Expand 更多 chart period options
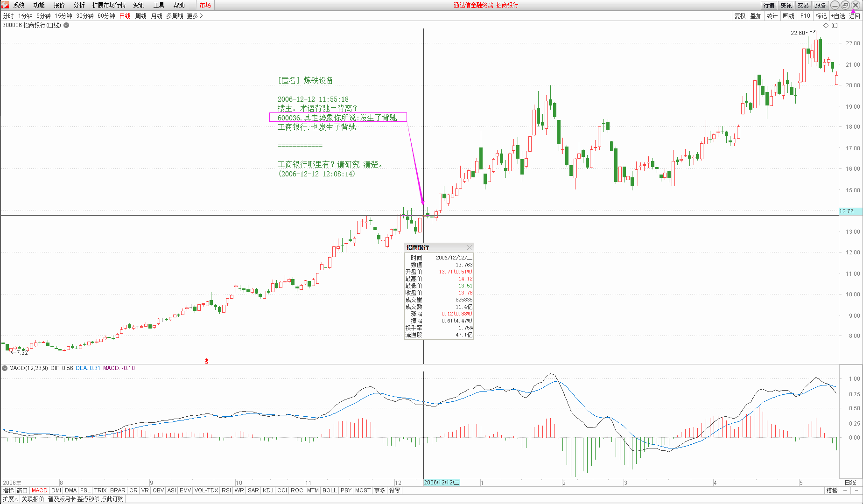 tap(195, 16)
